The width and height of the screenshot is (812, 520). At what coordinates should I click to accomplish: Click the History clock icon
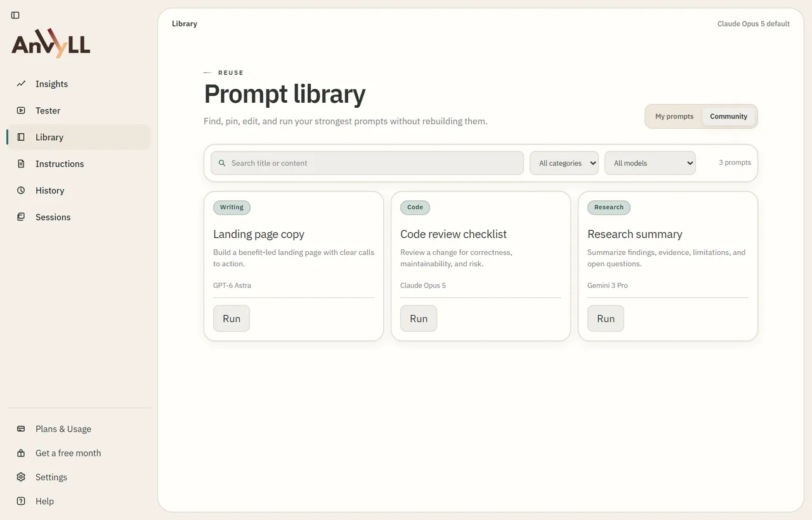pyautogui.click(x=21, y=190)
